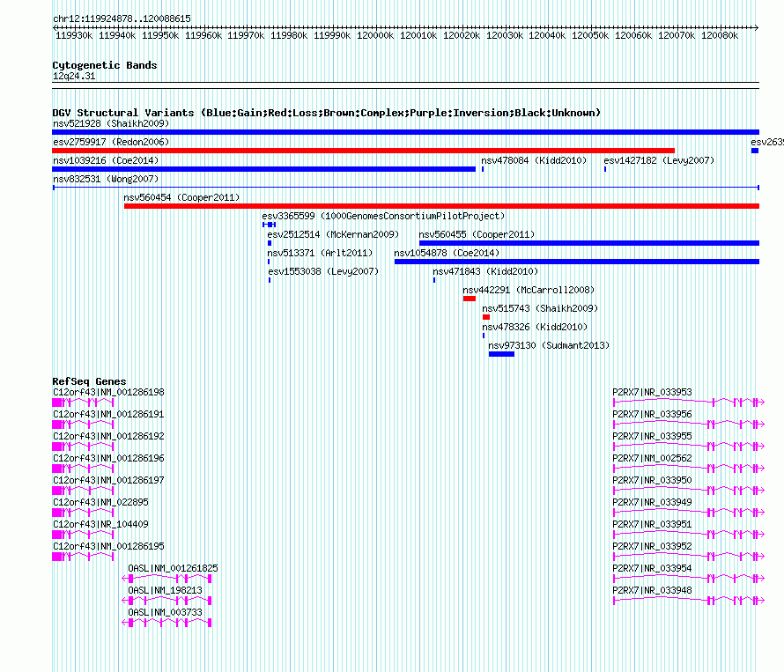This screenshot has height=672, width=784.
Task: Select the P2RX7|NR_033949 label
Action: pyautogui.click(x=652, y=503)
